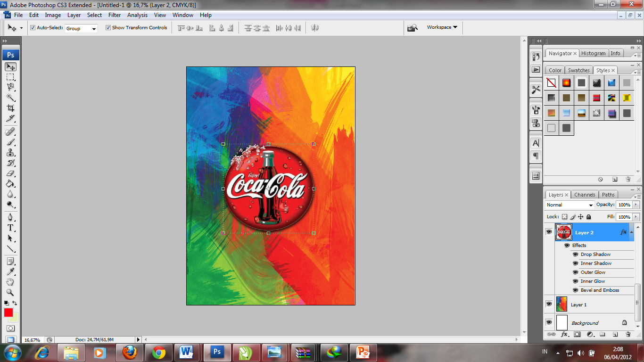Hide Layer 1 with the eye icon
Image resolution: width=644 pixels, height=362 pixels.
[549, 304]
